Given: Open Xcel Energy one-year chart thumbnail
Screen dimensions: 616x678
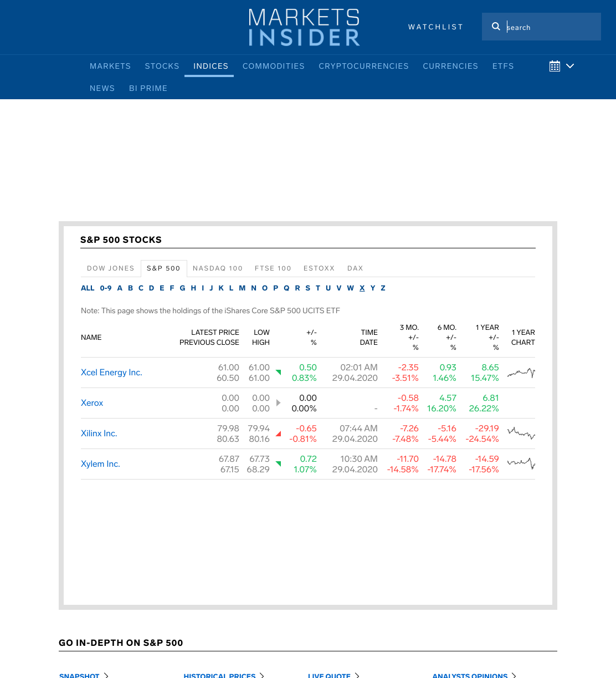Looking at the screenshot, I should coord(521,373).
